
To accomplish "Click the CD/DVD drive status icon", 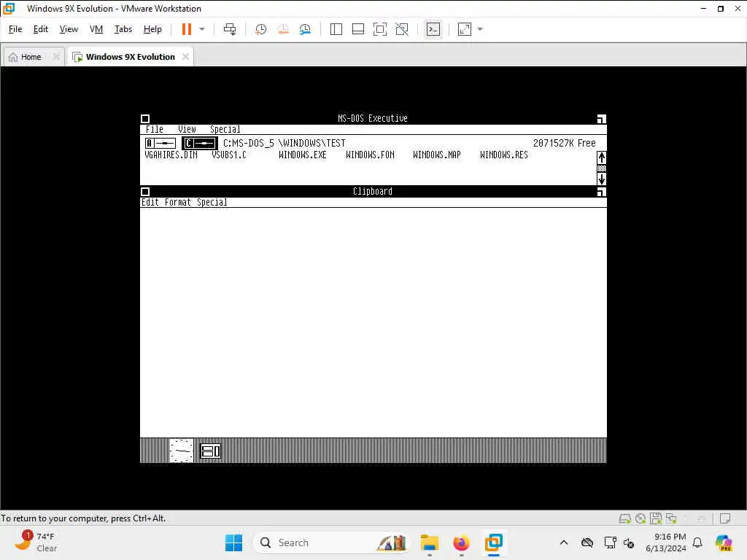I will 640,518.
